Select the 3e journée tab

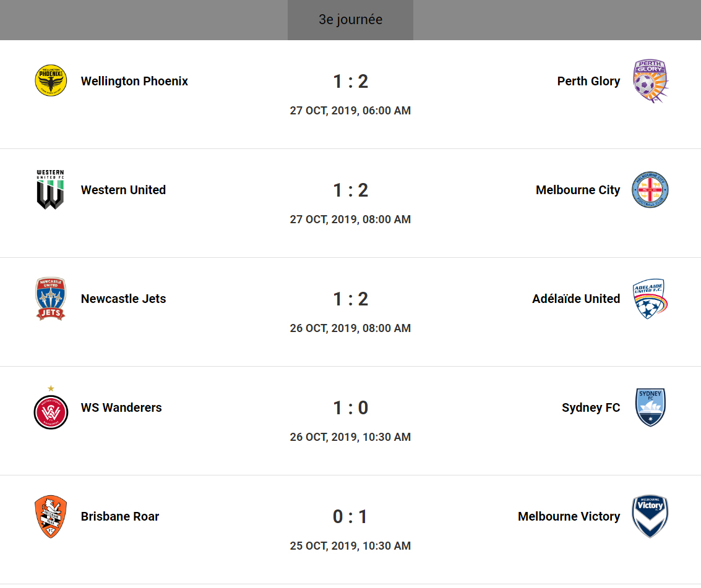(x=350, y=20)
